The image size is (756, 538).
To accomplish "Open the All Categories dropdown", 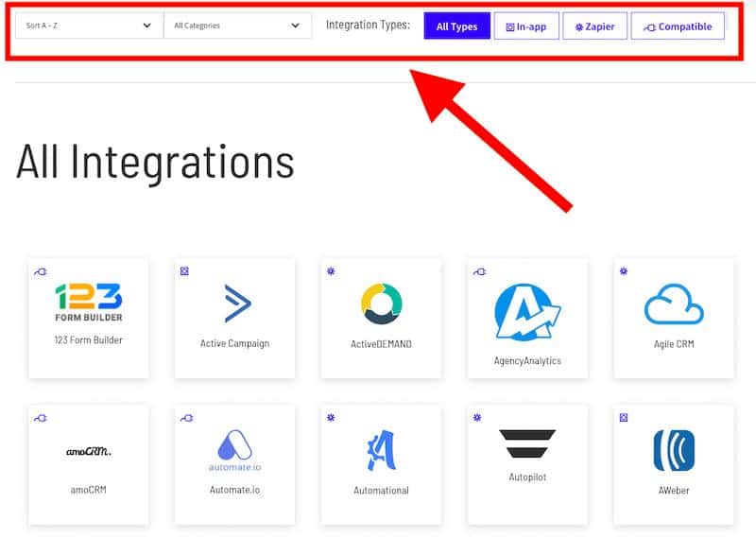I will (238, 26).
